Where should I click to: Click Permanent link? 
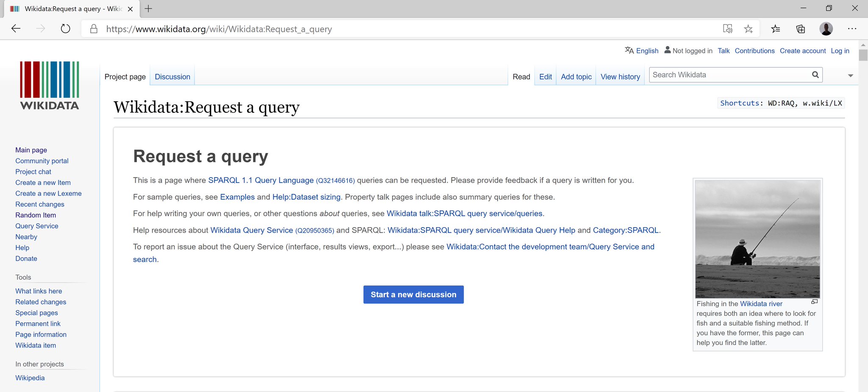tap(38, 324)
